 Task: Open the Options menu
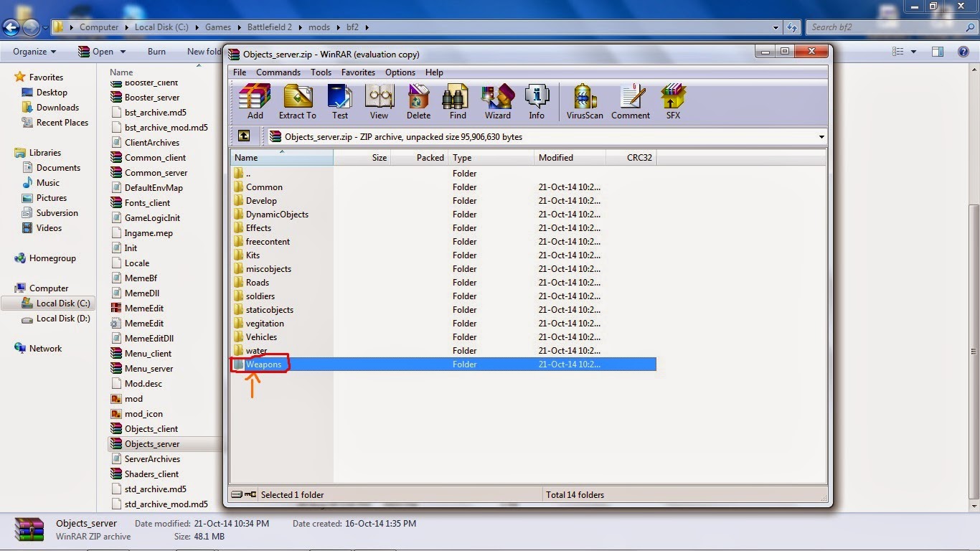point(400,72)
